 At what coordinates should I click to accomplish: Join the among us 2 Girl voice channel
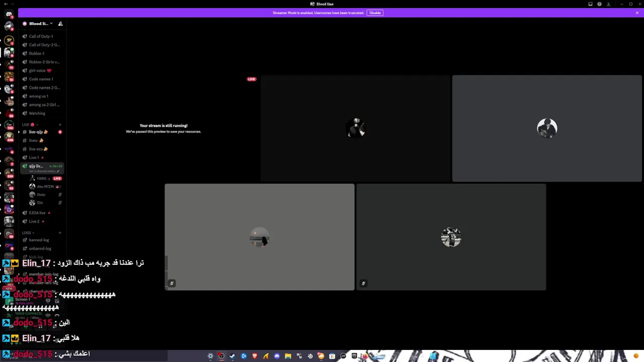coord(41,105)
